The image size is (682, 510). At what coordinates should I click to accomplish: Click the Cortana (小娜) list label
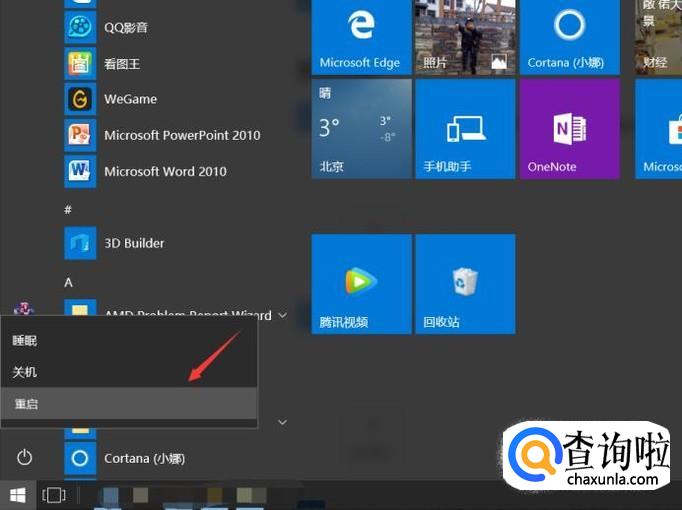click(144, 458)
